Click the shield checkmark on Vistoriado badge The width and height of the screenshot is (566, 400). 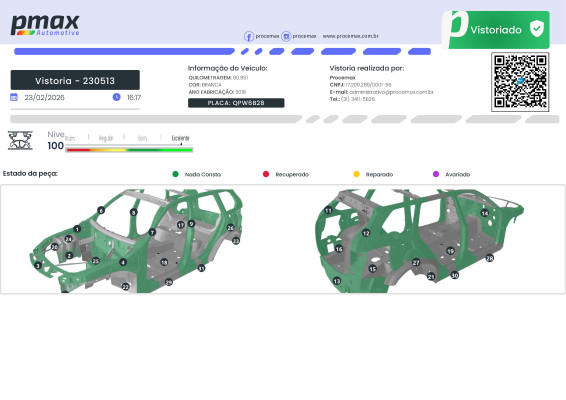pyautogui.click(x=537, y=29)
